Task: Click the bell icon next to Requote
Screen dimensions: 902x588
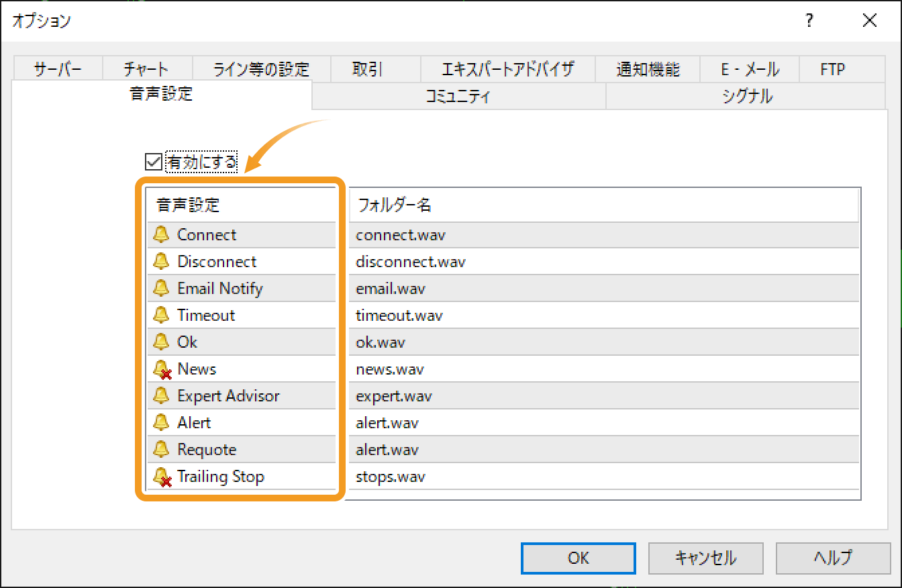Action: [161, 449]
